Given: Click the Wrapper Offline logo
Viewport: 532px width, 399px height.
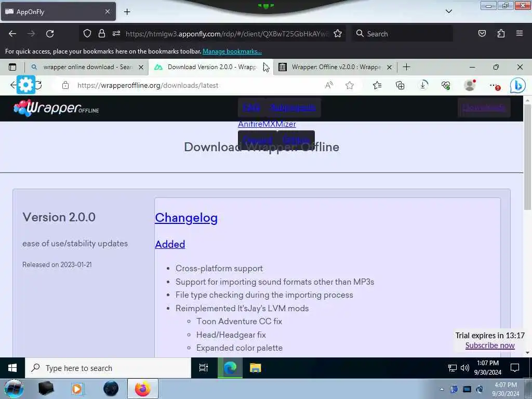Looking at the screenshot, I should pyautogui.click(x=56, y=108).
